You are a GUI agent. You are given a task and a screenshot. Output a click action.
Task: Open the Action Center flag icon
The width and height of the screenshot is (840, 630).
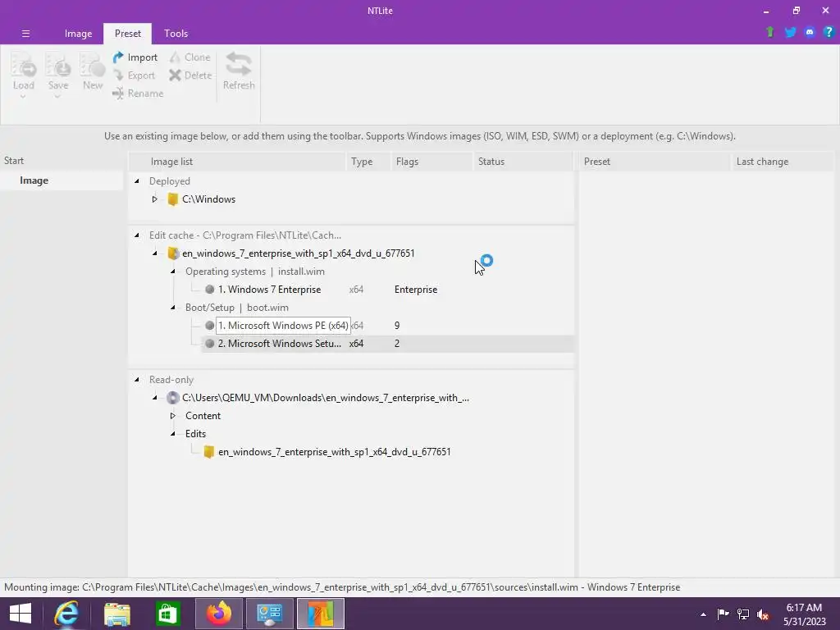[x=723, y=614]
